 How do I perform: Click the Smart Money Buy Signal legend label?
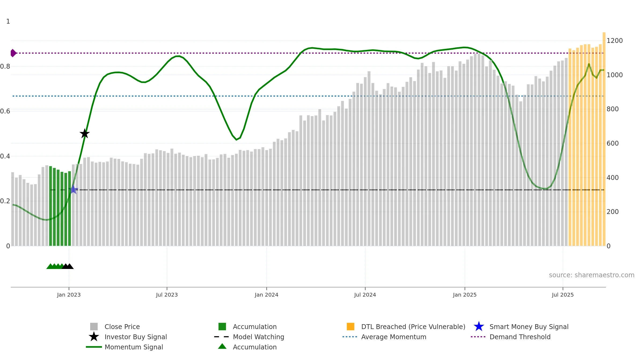point(529,327)
